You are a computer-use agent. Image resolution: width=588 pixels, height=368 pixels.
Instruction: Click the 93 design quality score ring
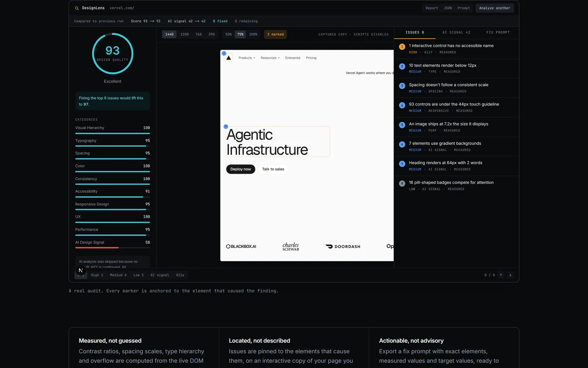112,54
